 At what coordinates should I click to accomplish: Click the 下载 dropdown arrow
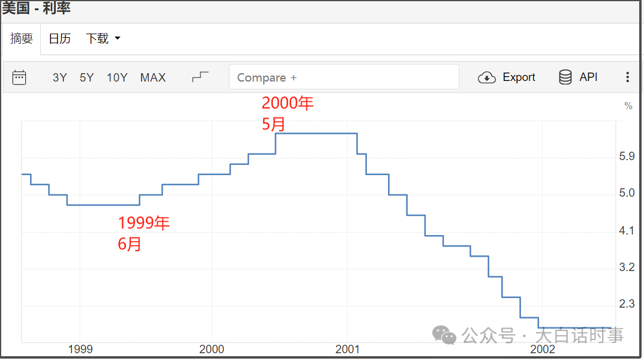tap(118, 38)
